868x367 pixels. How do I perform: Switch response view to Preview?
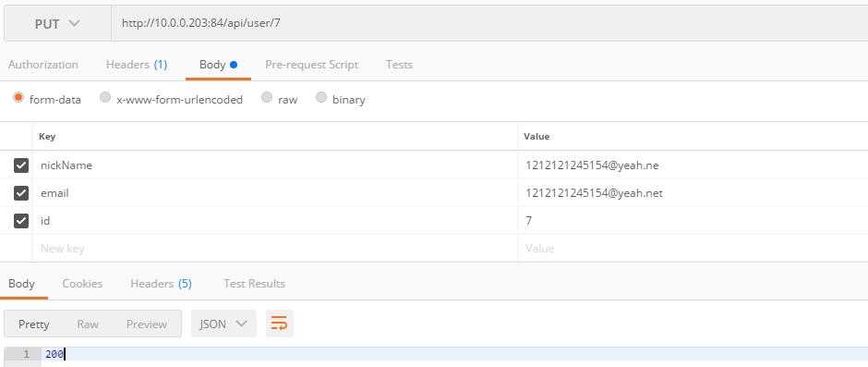(x=147, y=324)
